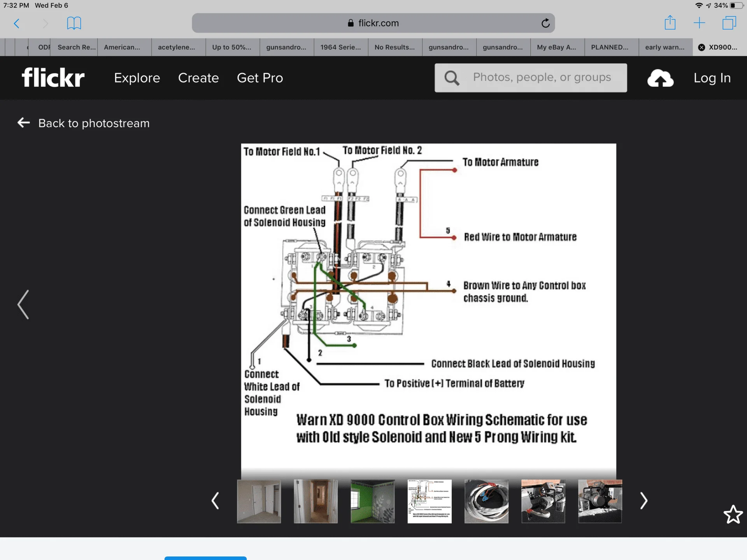The width and height of the screenshot is (747, 560).
Task: Open the white room doors thumbnail
Action: point(259,501)
